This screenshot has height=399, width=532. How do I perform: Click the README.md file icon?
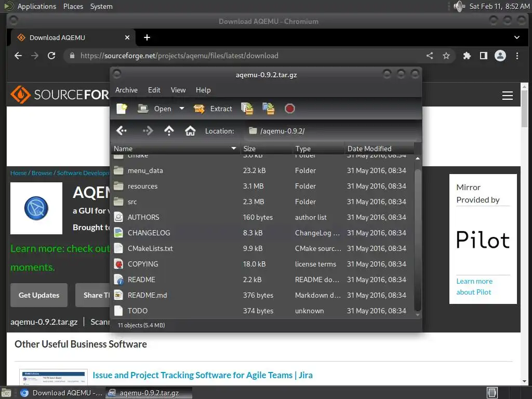click(118, 295)
